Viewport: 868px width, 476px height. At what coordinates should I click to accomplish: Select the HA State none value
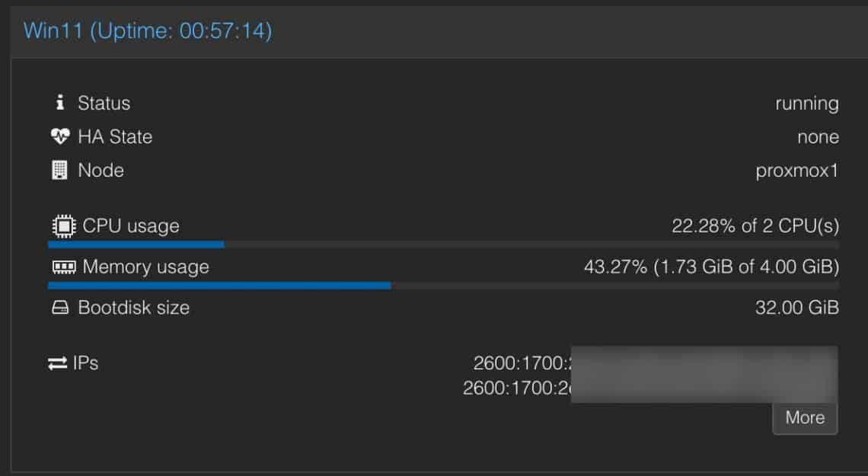[818, 136]
